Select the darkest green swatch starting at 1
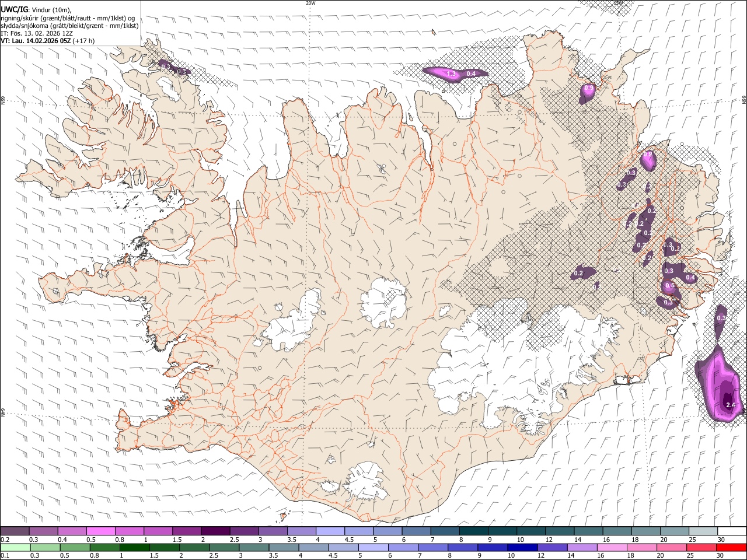The width and height of the screenshot is (747, 560). point(134,547)
